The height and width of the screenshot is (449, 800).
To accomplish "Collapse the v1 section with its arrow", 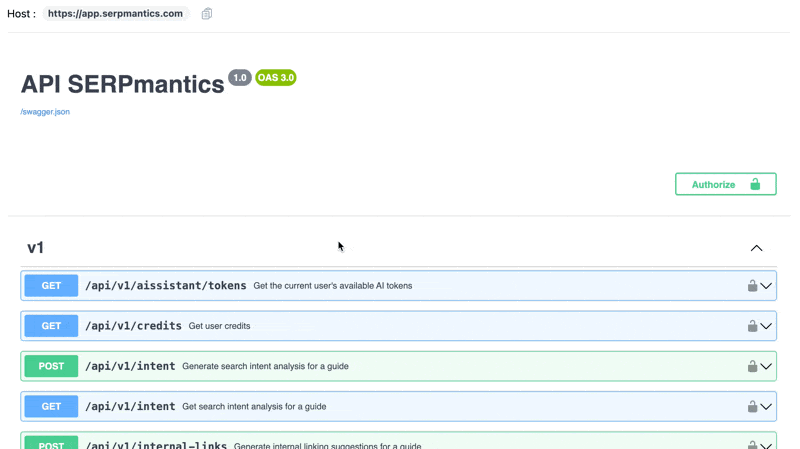I will click(x=756, y=248).
